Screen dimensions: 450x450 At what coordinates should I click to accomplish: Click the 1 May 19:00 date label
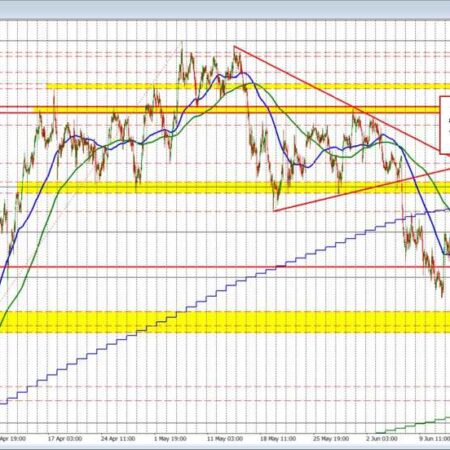[170, 439]
